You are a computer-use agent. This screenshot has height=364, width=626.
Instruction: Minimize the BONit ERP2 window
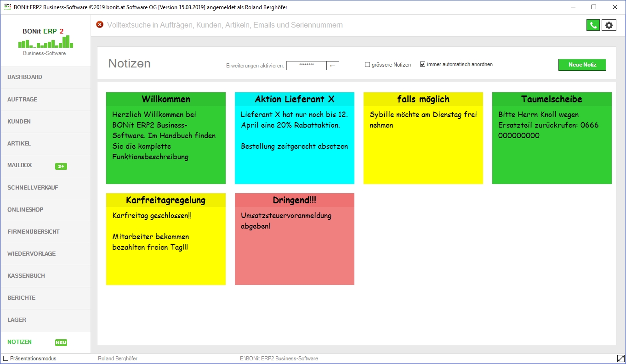(x=573, y=7)
